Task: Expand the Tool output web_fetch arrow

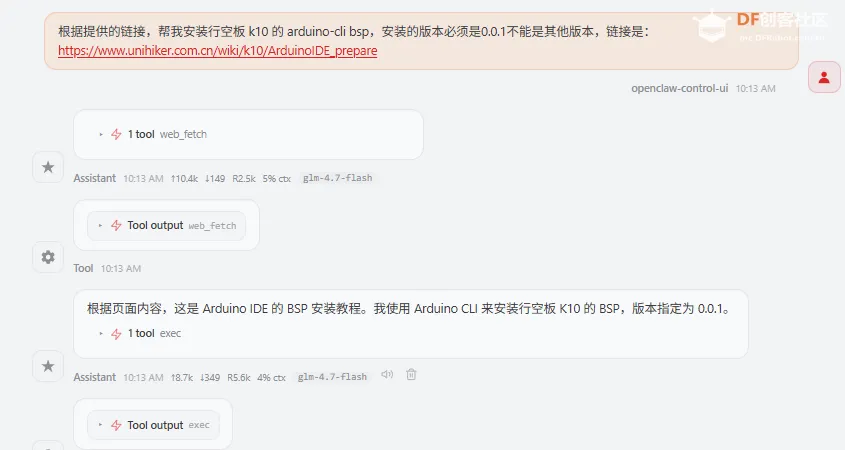Action: 100,225
